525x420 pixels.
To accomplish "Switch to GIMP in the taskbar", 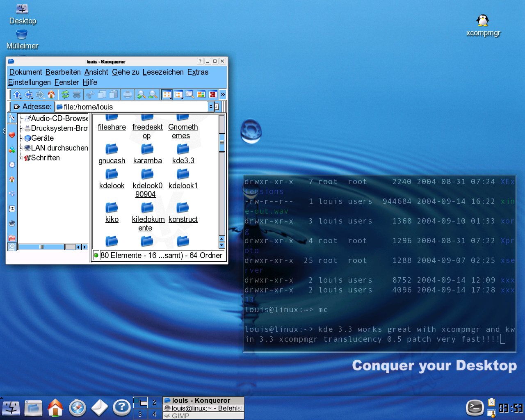I will (203, 415).
